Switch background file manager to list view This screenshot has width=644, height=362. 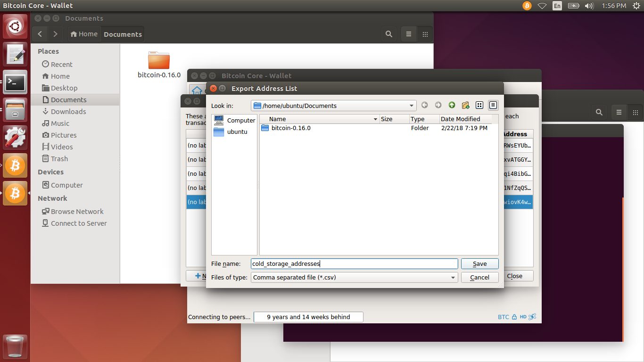(619, 112)
